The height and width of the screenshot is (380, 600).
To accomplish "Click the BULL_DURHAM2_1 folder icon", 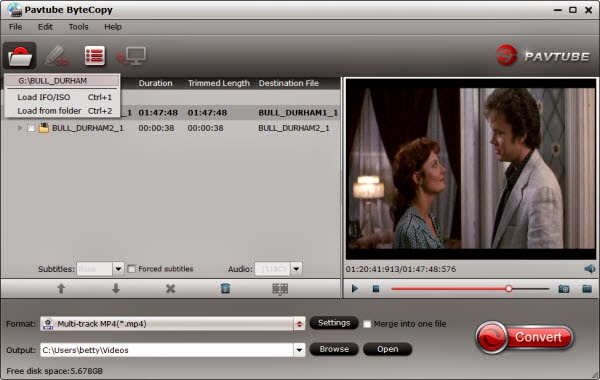I will [44, 128].
